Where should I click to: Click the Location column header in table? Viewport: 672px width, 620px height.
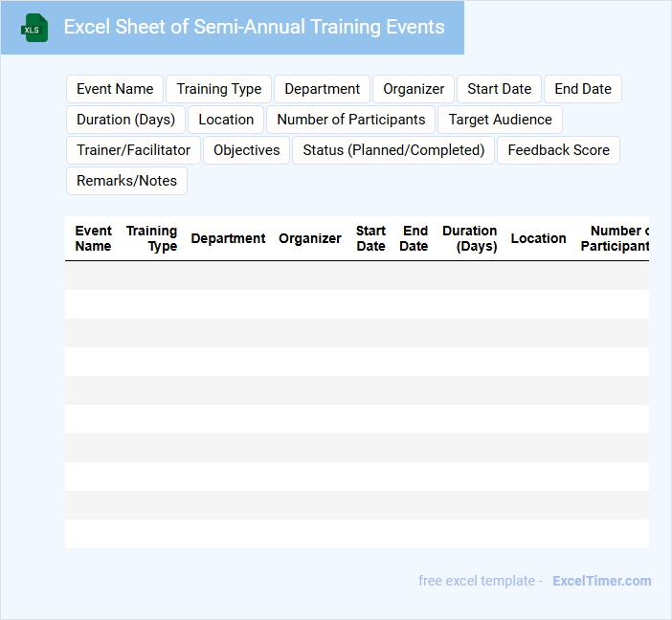[538, 238]
